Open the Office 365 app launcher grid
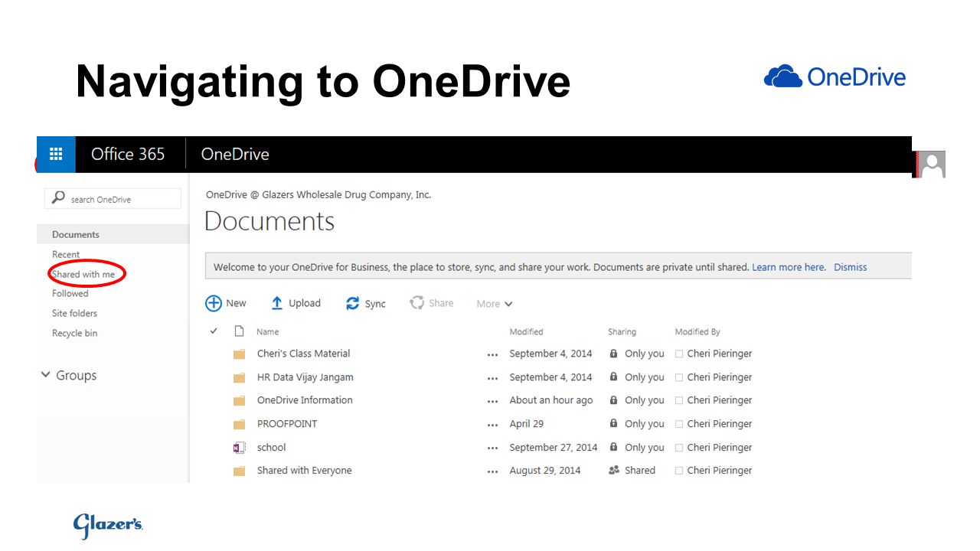 pyautogui.click(x=56, y=154)
